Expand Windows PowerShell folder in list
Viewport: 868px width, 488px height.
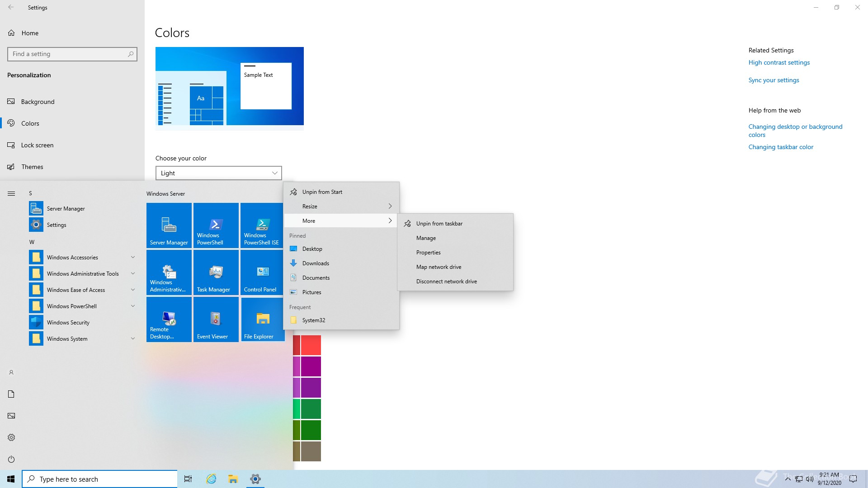(x=83, y=306)
